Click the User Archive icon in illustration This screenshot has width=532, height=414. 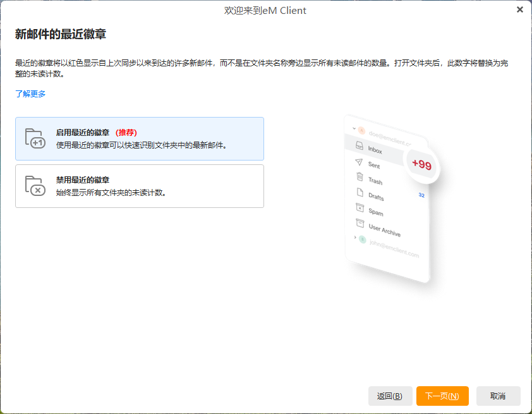pos(360,223)
